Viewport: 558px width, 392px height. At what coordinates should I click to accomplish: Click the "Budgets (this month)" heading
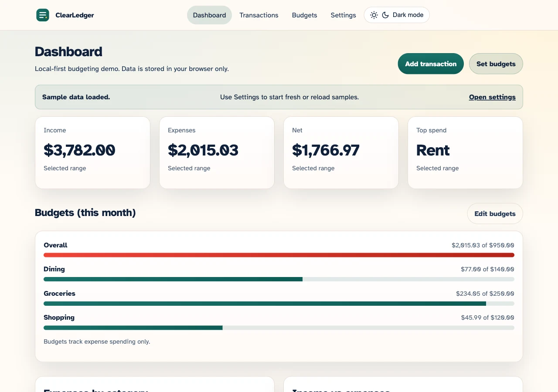tap(85, 213)
